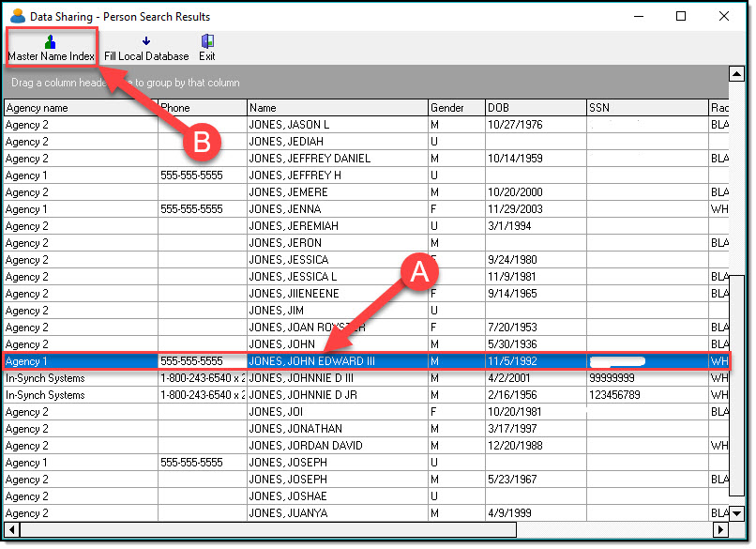This screenshot has height=549, width=756.
Task: Click the Data Sharing window title icon
Action: [x=17, y=16]
